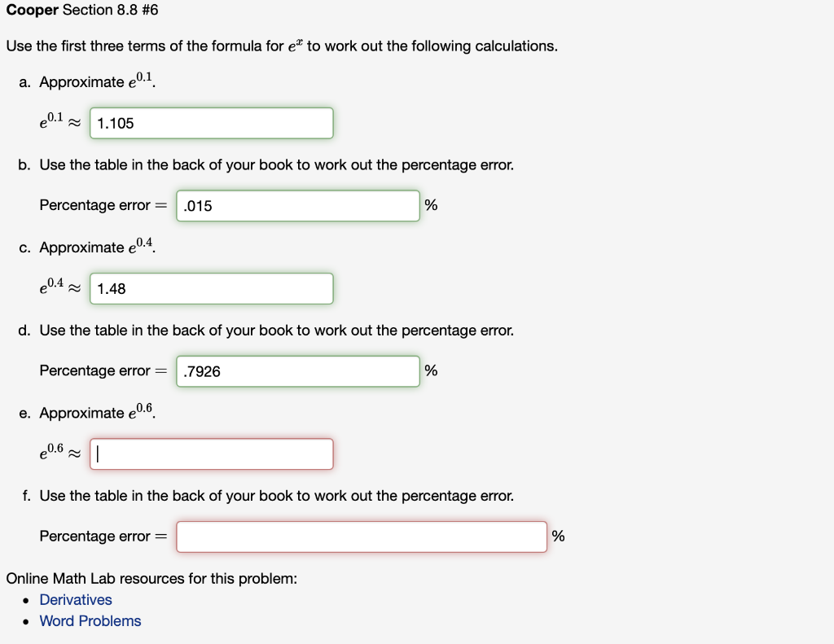Select the red-outlined e^0.6 field
Viewport: 834px width, 644px height.
point(211,453)
